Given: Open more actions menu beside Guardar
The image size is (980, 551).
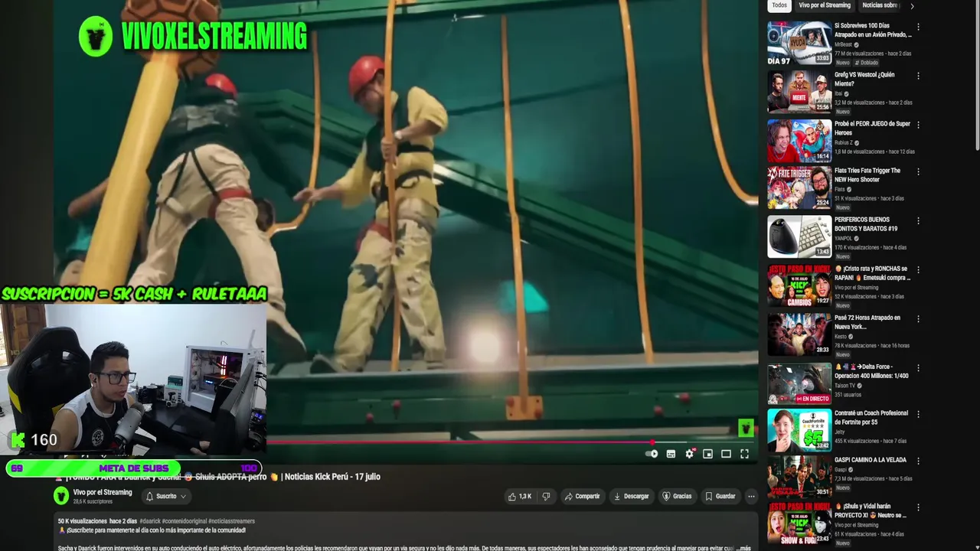Looking at the screenshot, I should (x=751, y=496).
